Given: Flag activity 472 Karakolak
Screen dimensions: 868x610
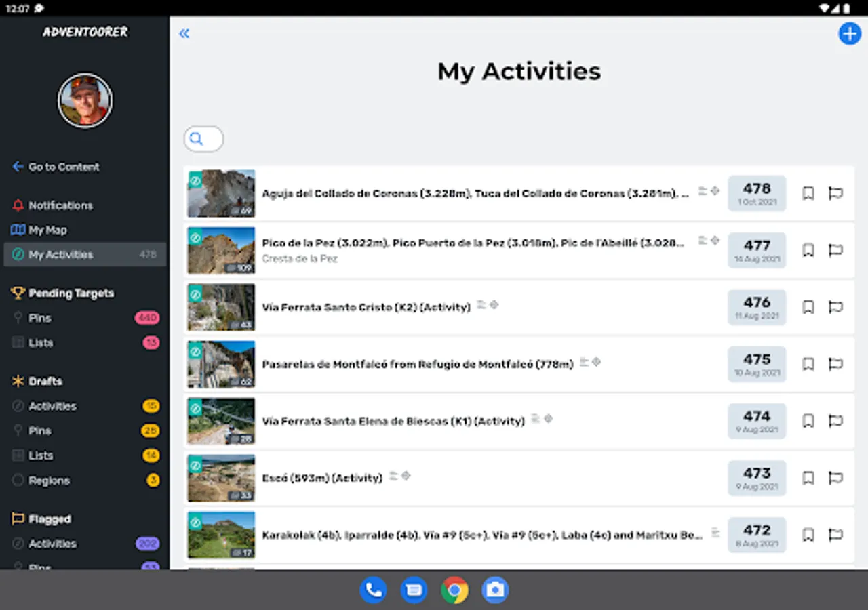Looking at the screenshot, I should (835, 535).
